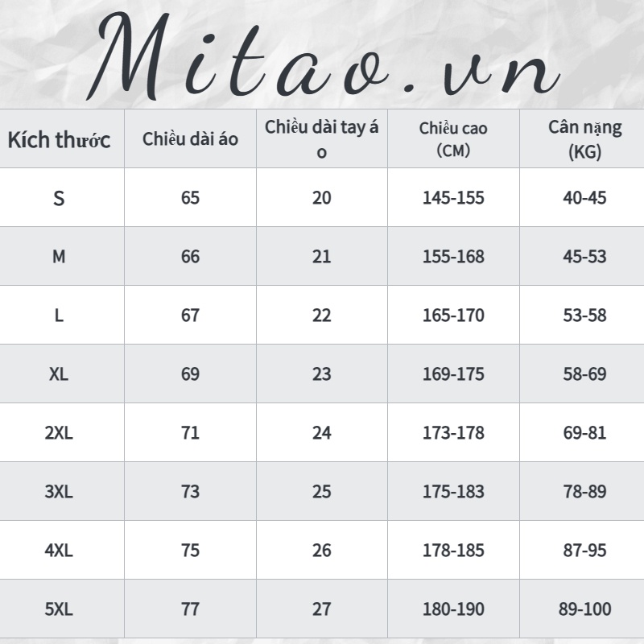Select the 58-69 weight cell
This screenshot has height=644, width=644.
584,374
